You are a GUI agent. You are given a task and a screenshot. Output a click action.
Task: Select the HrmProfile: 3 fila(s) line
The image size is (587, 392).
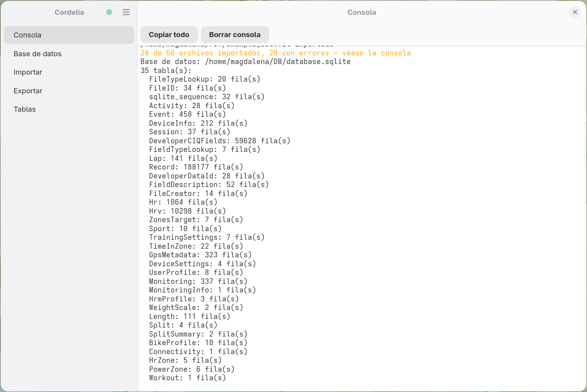tap(194, 299)
